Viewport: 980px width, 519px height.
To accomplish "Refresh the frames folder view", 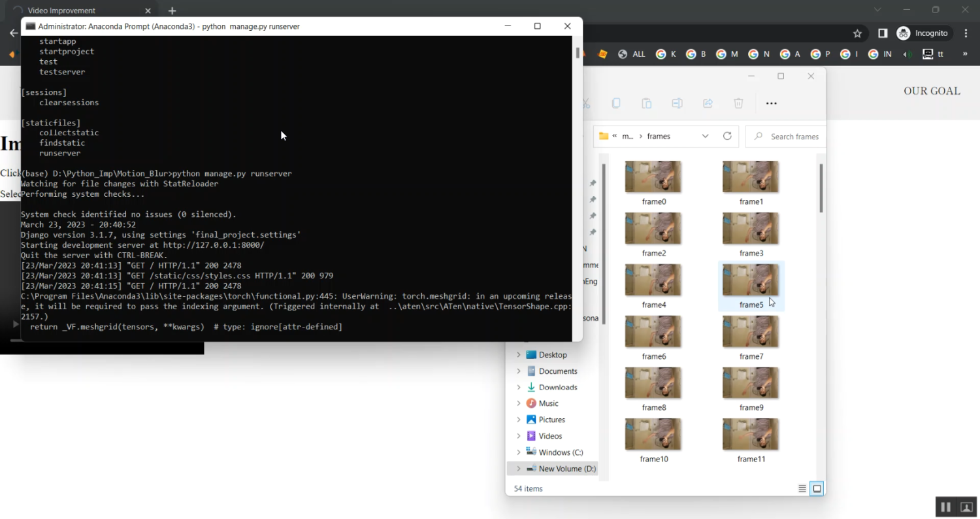I will (x=727, y=136).
